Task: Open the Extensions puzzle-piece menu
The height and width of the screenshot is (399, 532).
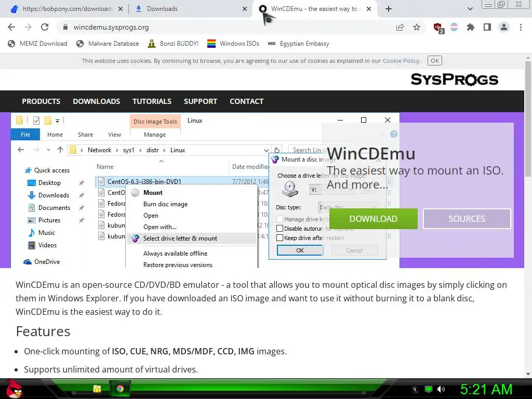Action: click(471, 27)
